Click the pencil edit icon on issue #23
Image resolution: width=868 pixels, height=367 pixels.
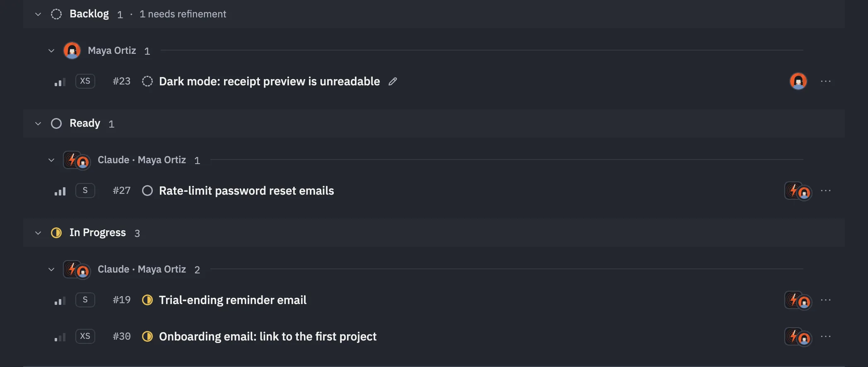point(393,82)
